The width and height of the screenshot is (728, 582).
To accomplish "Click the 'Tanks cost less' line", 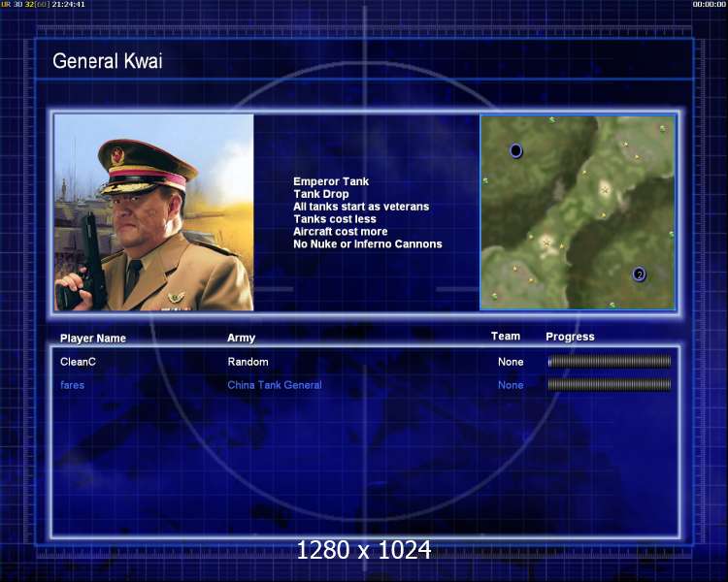I will [x=335, y=219].
